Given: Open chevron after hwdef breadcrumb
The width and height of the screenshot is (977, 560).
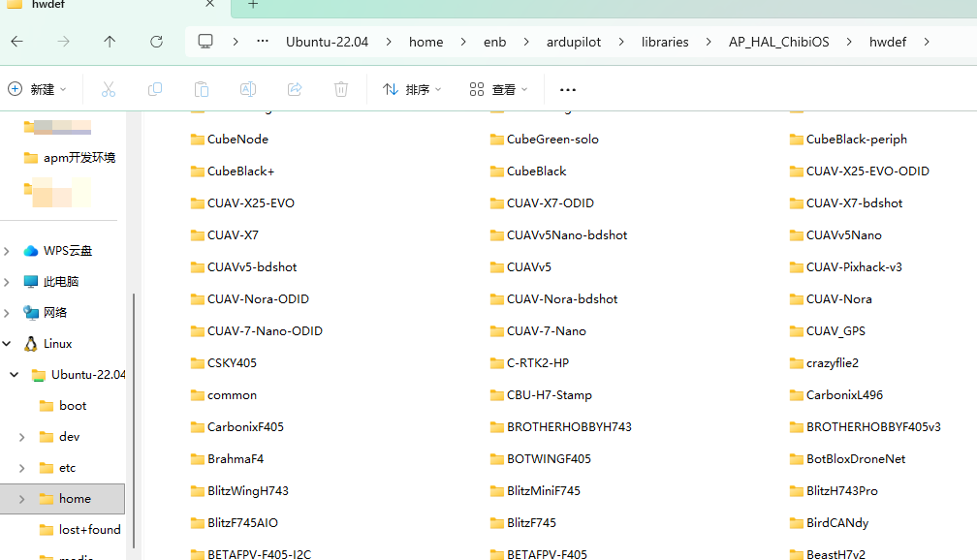Looking at the screenshot, I should [x=927, y=42].
